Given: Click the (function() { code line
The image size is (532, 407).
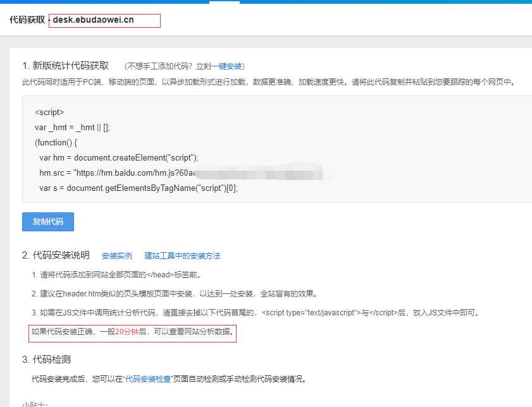Looking at the screenshot, I should [56, 143].
